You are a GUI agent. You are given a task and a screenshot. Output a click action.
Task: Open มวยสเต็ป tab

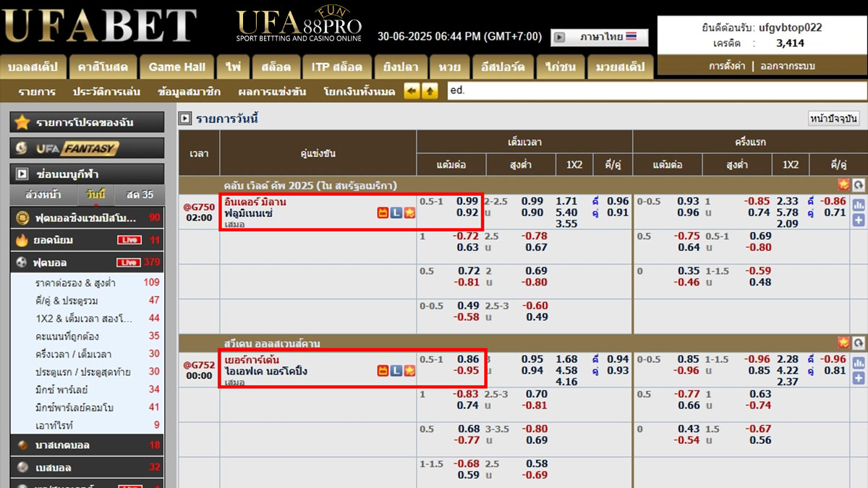coord(620,67)
